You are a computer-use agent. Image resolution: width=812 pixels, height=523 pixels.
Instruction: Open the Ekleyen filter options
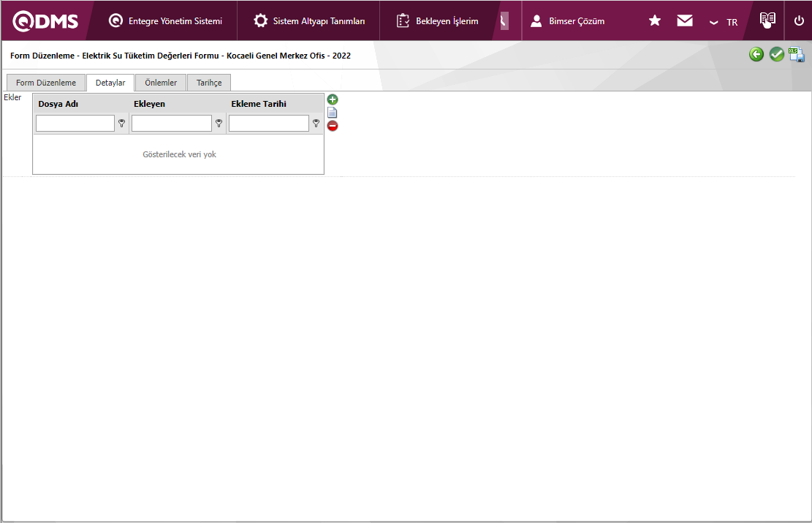point(219,124)
